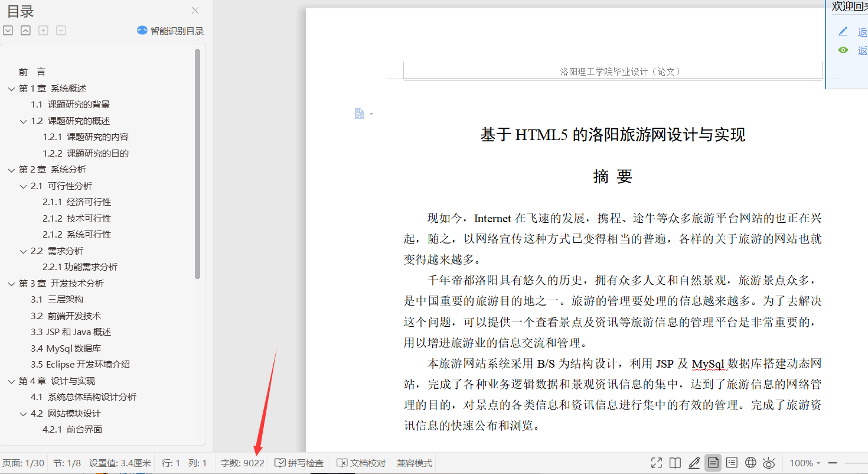Switch to reading mode book icon
This screenshot has height=474, width=868.
(x=675, y=463)
